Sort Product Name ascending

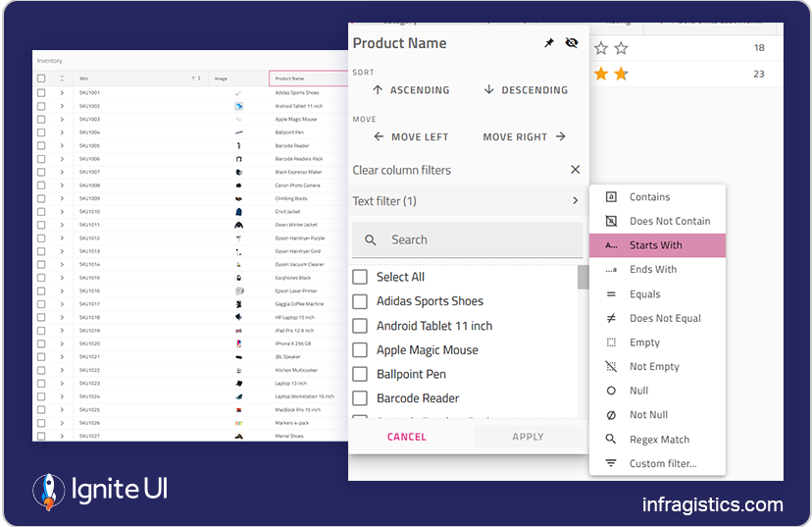coord(411,90)
